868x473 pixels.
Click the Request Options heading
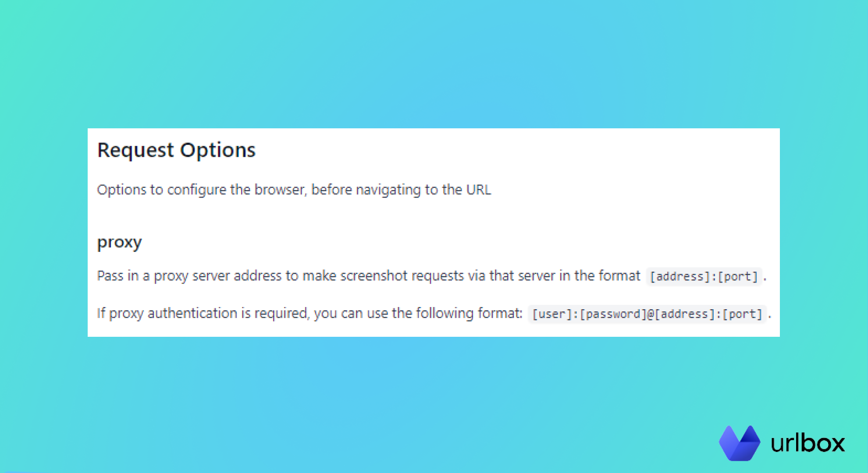pos(176,150)
